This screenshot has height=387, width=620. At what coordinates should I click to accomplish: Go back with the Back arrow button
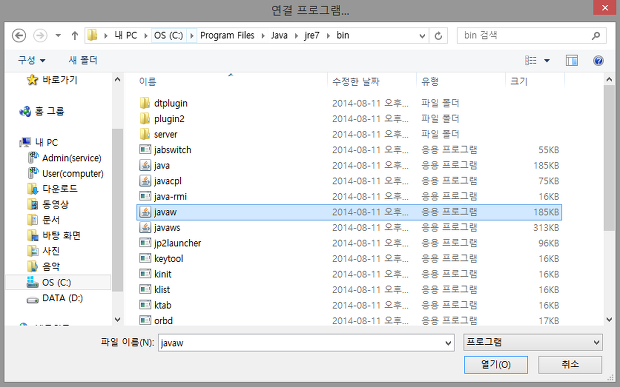coord(19,36)
